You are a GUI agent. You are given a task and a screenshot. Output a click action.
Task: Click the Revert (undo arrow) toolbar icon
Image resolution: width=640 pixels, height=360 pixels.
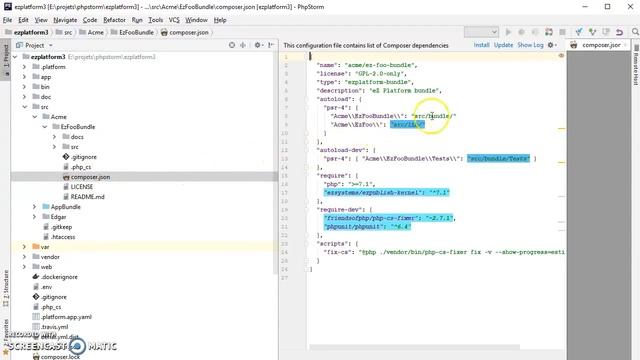[x=620, y=32]
